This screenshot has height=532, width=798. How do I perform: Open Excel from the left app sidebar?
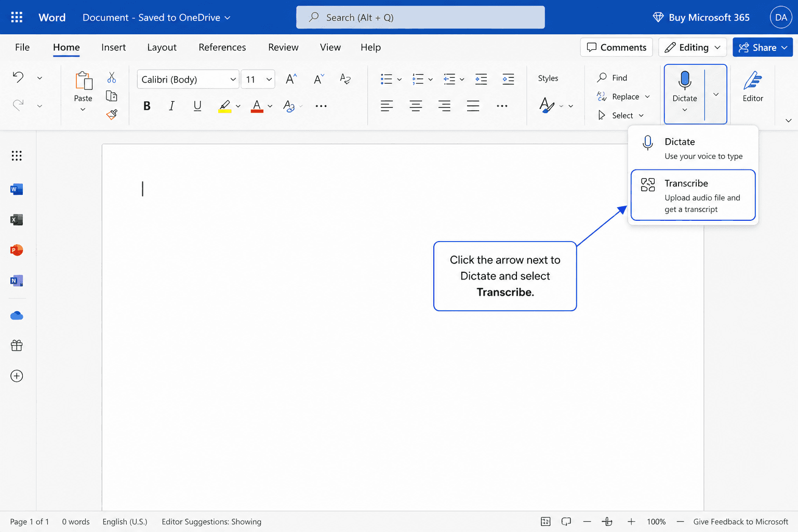(17, 220)
